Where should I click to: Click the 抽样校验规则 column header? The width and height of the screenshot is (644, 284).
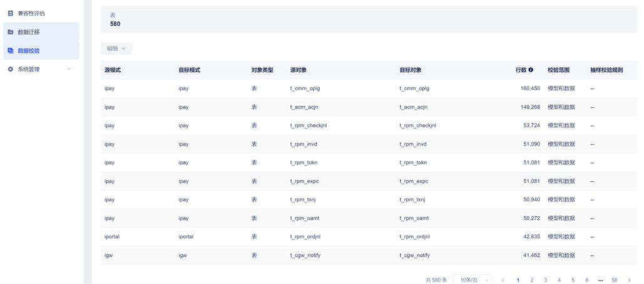click(x=606, y=70)
